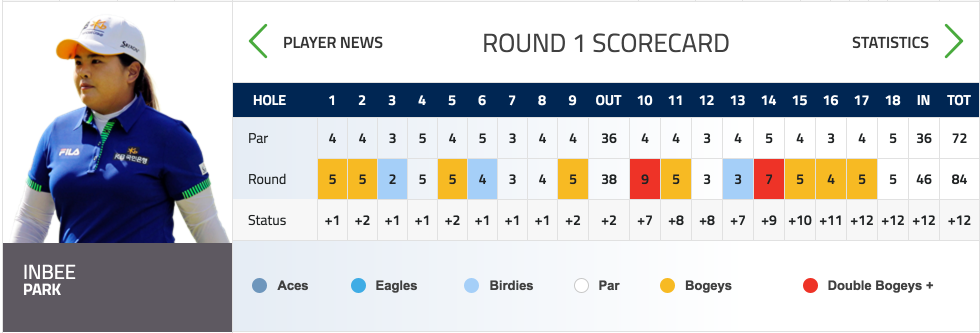Click the blue birdie score on hole 3

pos(392,179)
